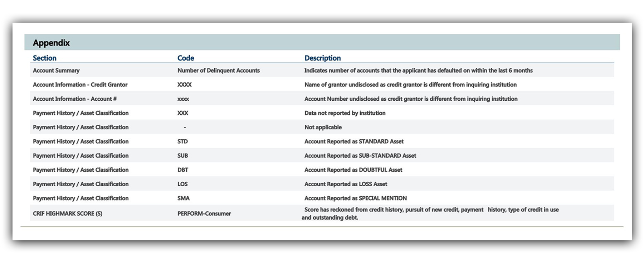
Task: Click CRIF HIGHMARK SCORE (S) cell
Action: pyautogui.click(x=68, y=214)
